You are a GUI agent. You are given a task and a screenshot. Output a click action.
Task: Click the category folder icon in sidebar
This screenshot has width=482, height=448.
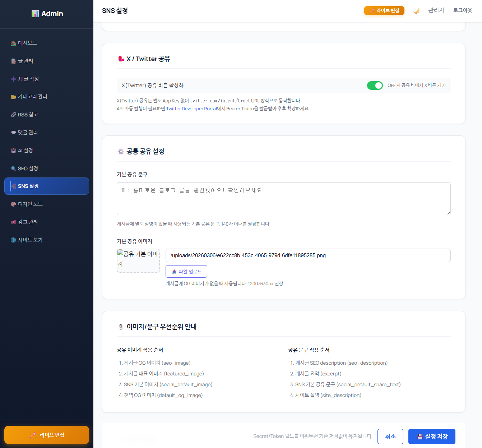[x=13, y=97]
